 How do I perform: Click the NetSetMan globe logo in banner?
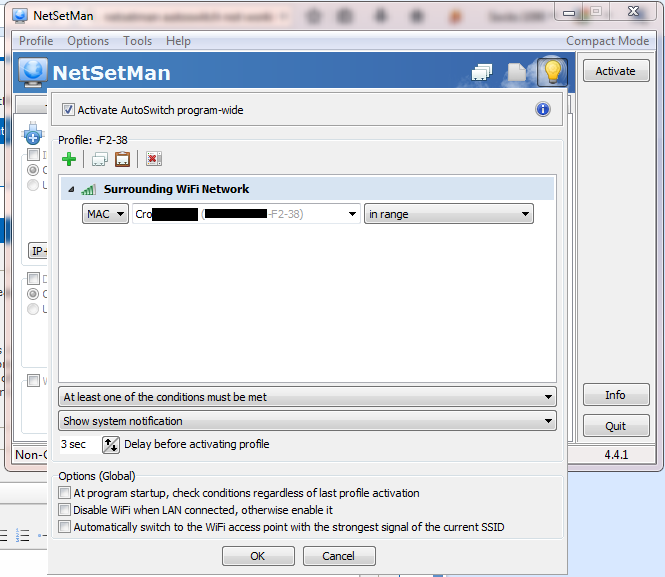33,72
